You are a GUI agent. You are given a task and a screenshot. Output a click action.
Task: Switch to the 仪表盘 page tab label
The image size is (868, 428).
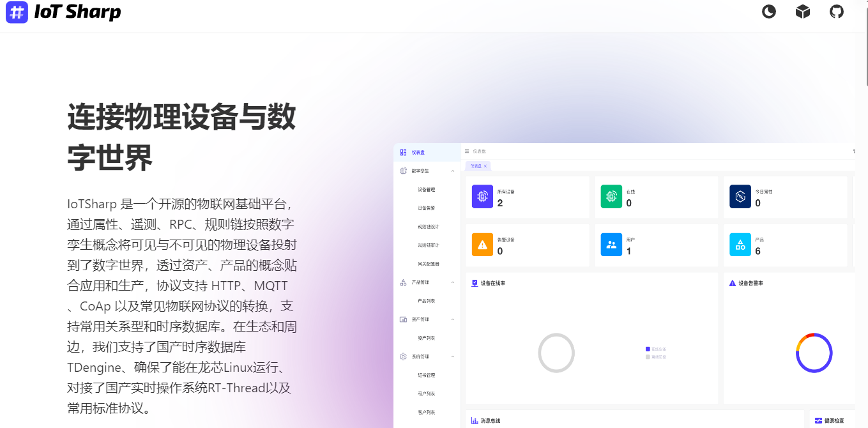point(476,165)
